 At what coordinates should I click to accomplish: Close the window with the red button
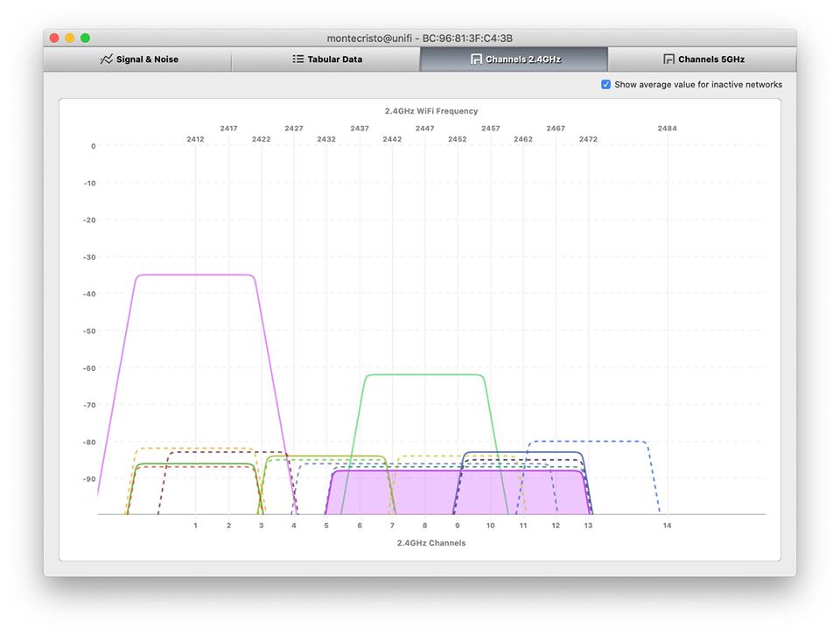point(54,38)
